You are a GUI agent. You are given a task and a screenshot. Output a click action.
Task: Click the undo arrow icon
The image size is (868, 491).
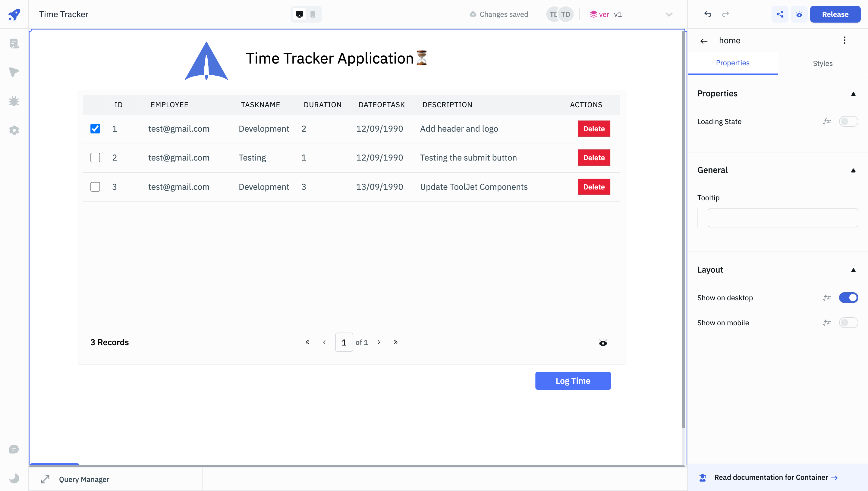coord(708,14)
